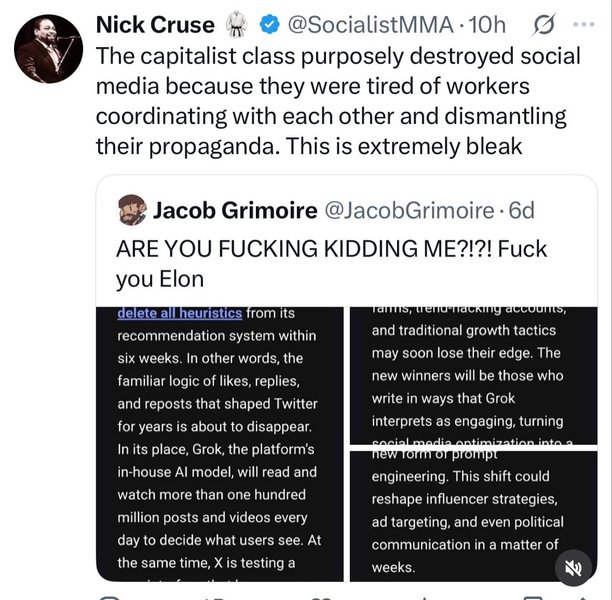Screen dimensions: 612x600
Task: Click the Jacob Grimoire name in quoted tweet
Action: 234,210
